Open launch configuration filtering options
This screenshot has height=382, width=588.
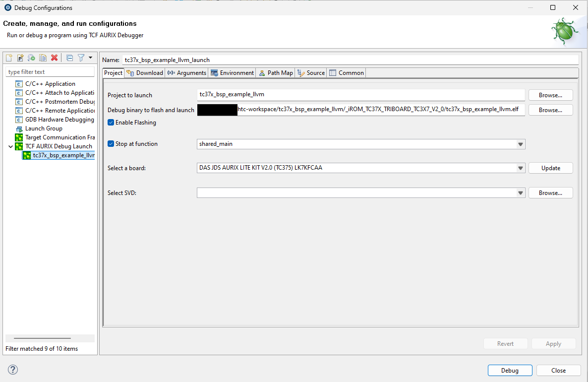click(81, 58)
